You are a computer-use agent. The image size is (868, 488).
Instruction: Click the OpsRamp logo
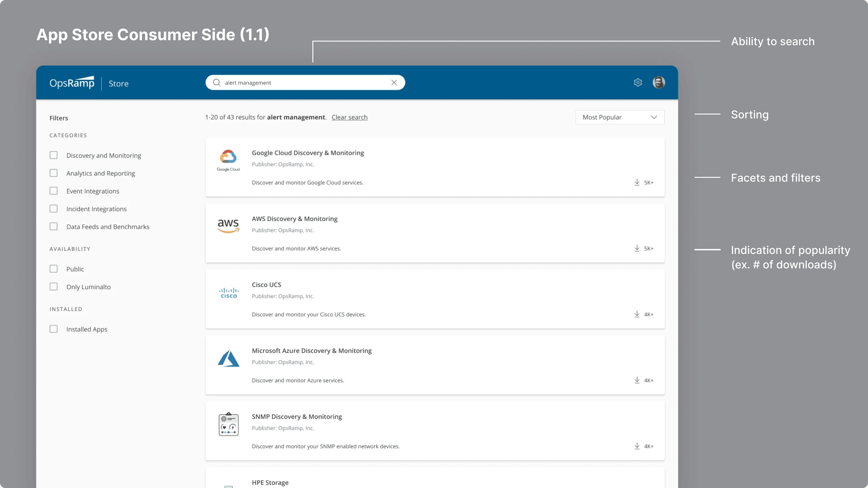pyautogui.click(x=72, y=82)
